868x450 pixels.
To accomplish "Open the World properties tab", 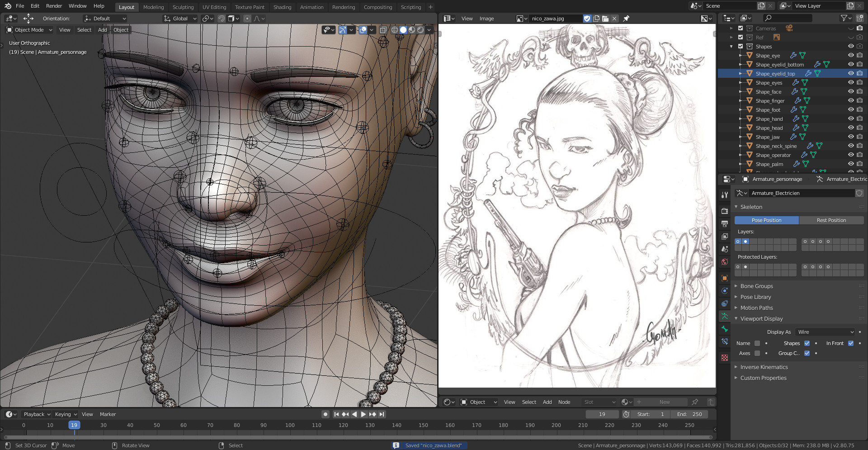I will (x=725, y=261).
